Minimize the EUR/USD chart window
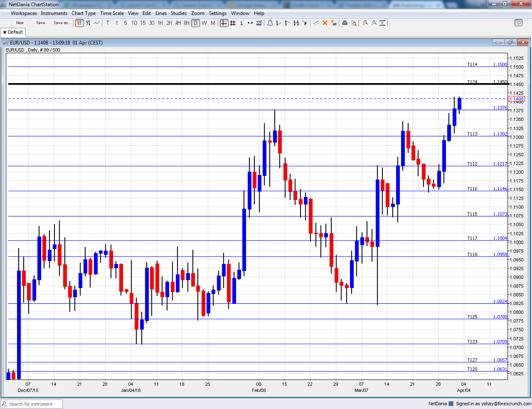Screen dimensions: 532x409 pyautogui.click(x=498, y=42)
